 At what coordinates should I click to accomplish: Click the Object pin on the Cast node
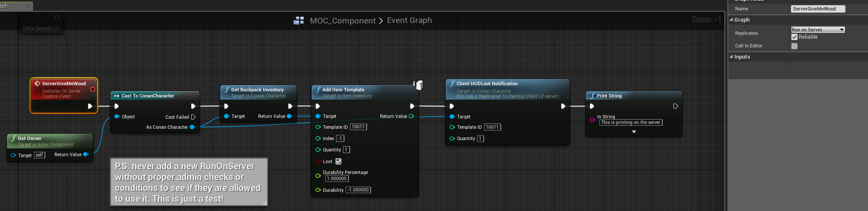tap(117, 117)
